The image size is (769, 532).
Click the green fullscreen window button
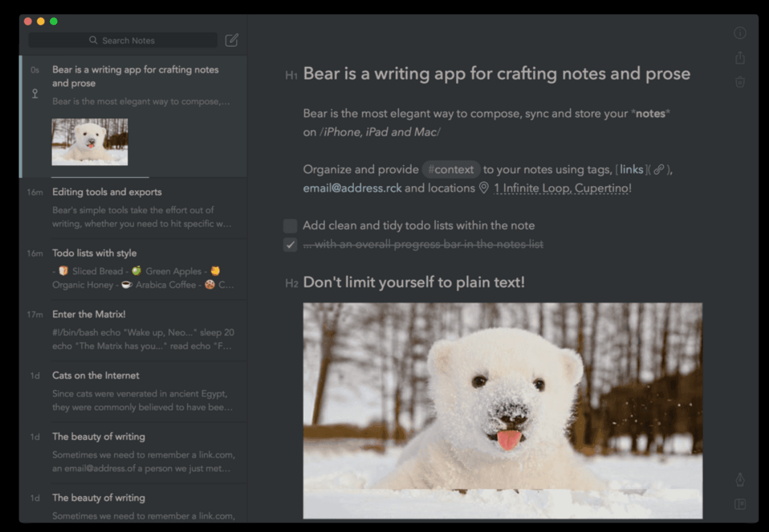tap(54, 21)
